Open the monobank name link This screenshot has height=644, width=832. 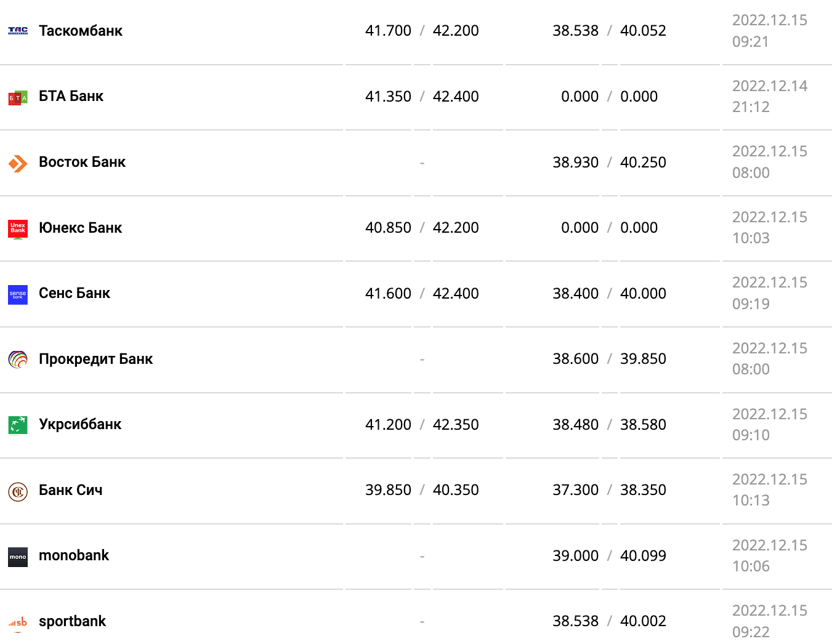pos(74,555)
